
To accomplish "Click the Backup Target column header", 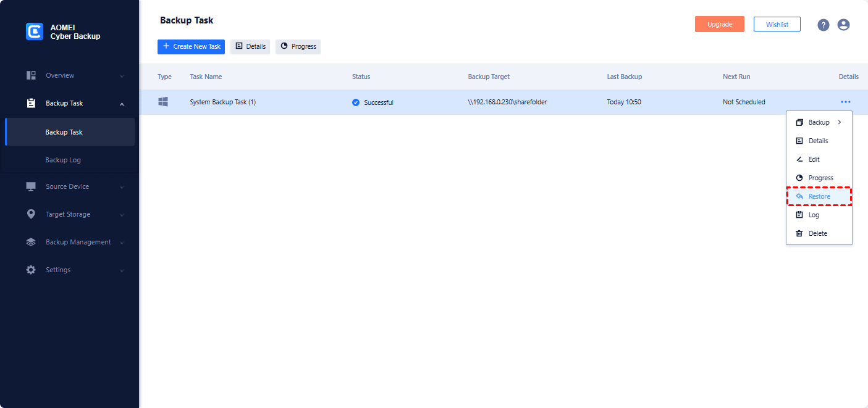I will point(489,77).
